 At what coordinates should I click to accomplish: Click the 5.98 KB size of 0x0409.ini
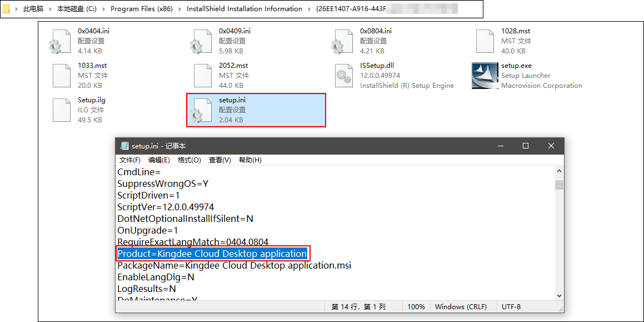tap(231, 51)
